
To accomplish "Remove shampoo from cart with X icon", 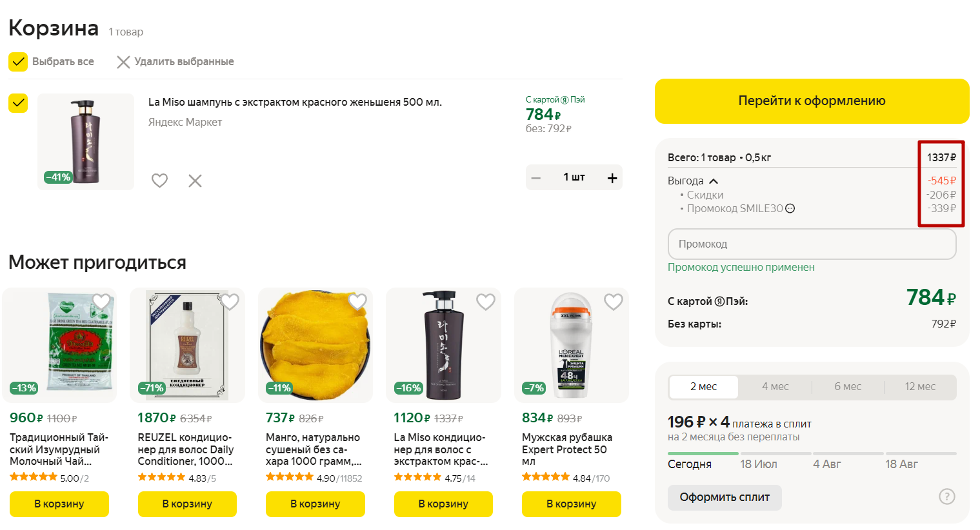I will click(195, 181).
